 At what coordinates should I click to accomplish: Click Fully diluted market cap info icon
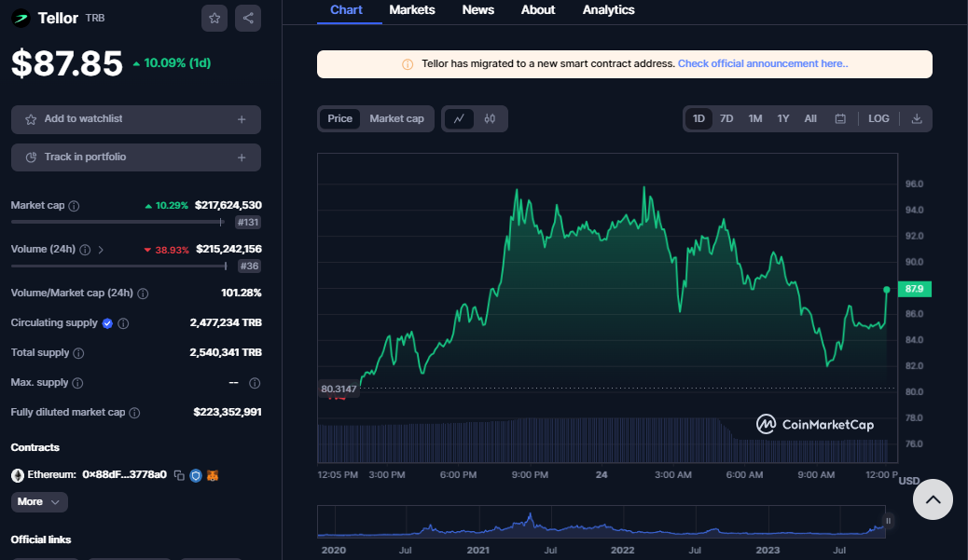[x=134, y=413]
